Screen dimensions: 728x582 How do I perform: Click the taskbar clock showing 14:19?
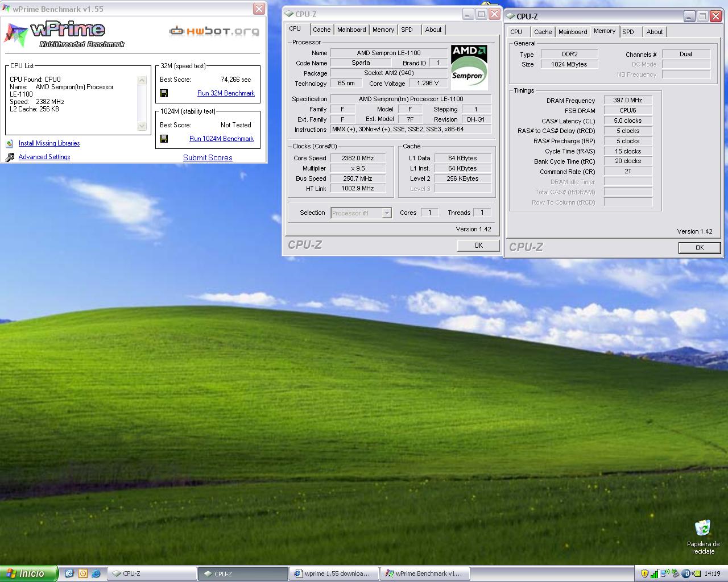click(x=712, y=573)
